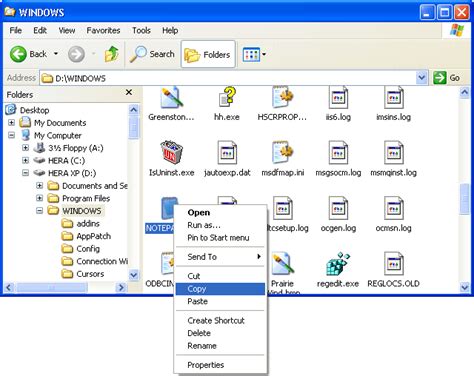This screenshot has width=474, height=376.
Task: Open the Favorites menu
Action: (x=103, y=31)
